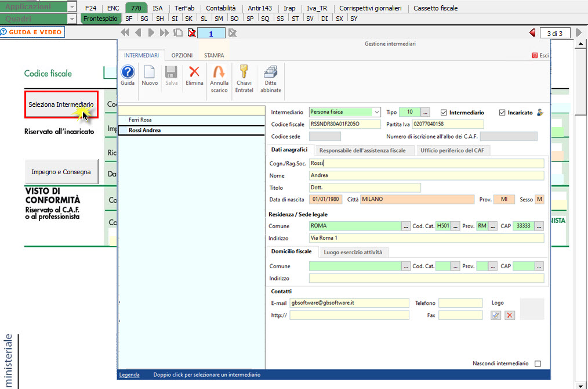Open the SF quadro tab
This screenshot has width=588, height=389.
(129, 19)
